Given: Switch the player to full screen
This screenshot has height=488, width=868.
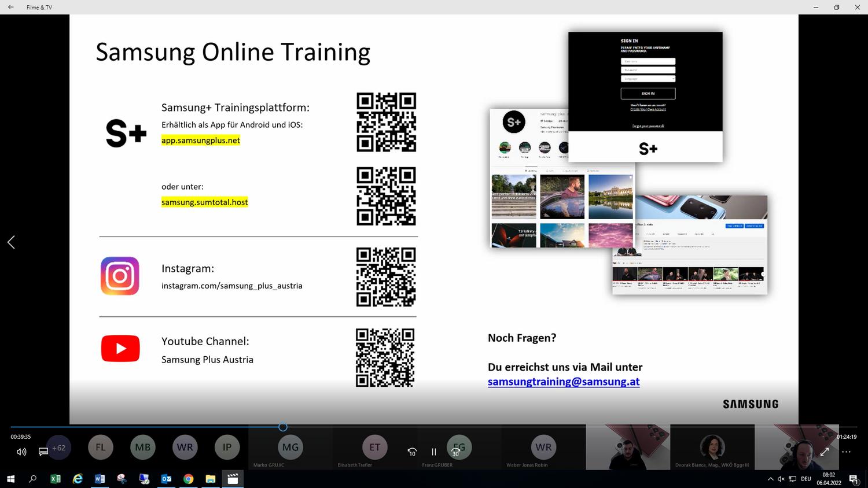Looking at the screenshot, I should (825, 452).
